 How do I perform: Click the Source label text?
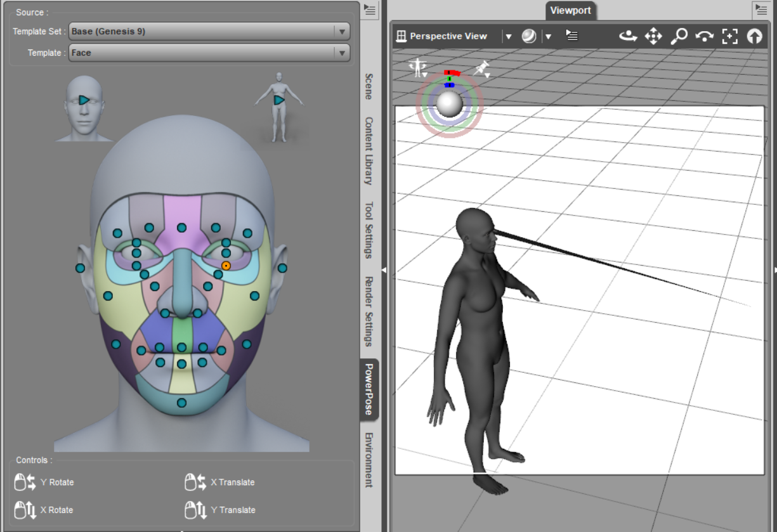coord(32,12)
